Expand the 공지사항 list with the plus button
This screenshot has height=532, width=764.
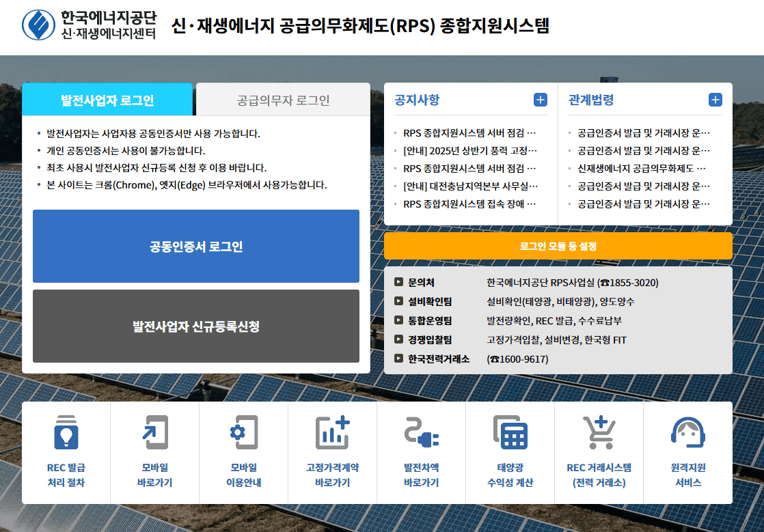click(541, 99)
